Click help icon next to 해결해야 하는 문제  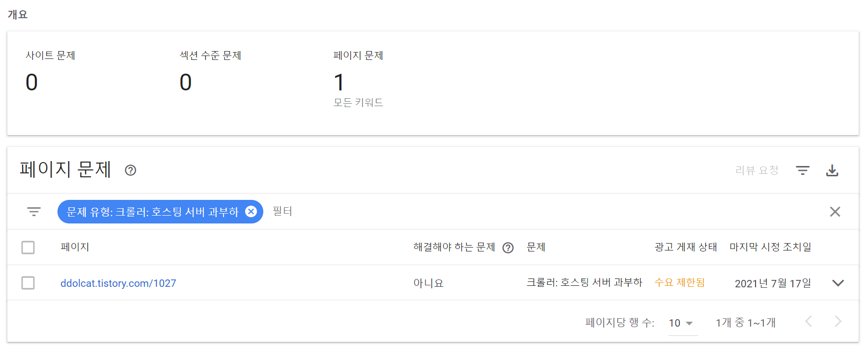(508, 248)
